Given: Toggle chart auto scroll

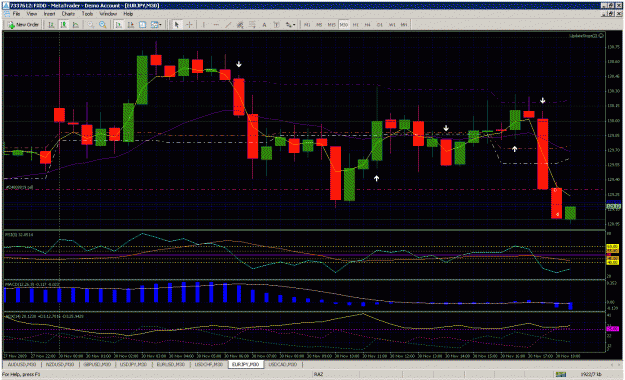Looking at the screenshot, I should point(118,25).
